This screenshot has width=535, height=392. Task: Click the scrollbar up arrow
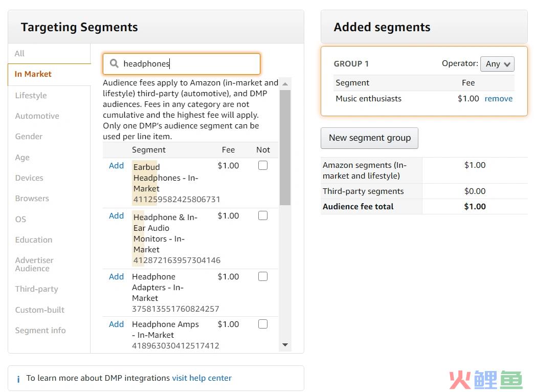point(285,83)
